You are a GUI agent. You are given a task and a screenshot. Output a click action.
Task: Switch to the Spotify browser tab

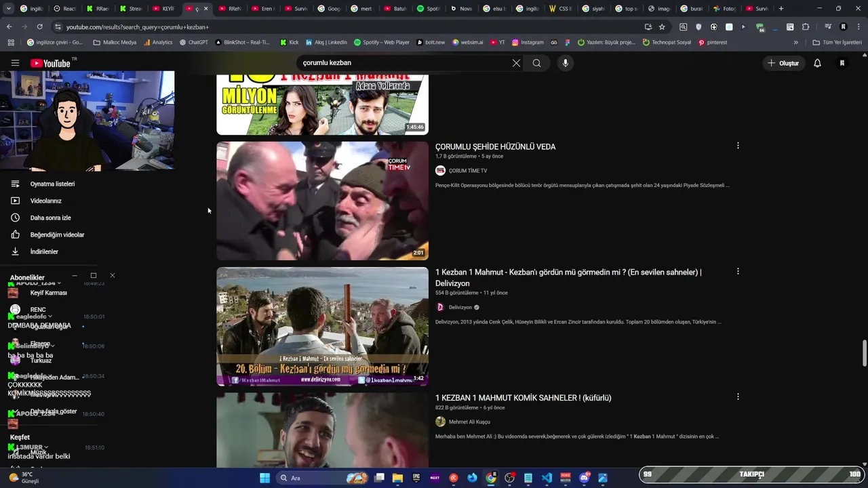click(x=429, y=9)
